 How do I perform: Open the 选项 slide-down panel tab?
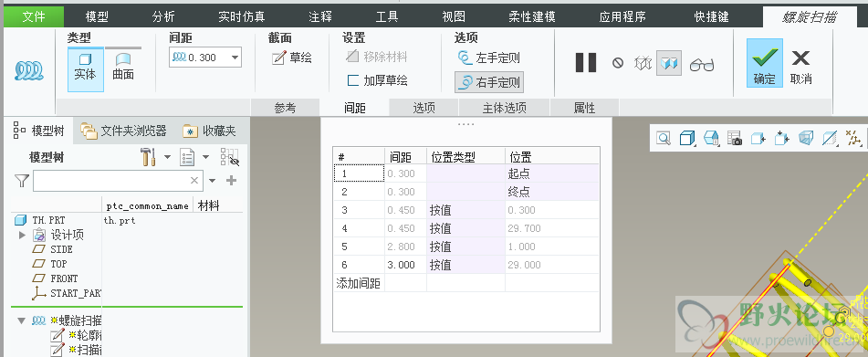(424, 108)
